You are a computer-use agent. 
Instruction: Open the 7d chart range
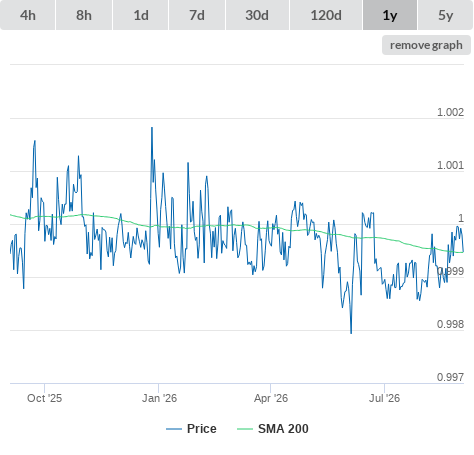click(197, 15)
